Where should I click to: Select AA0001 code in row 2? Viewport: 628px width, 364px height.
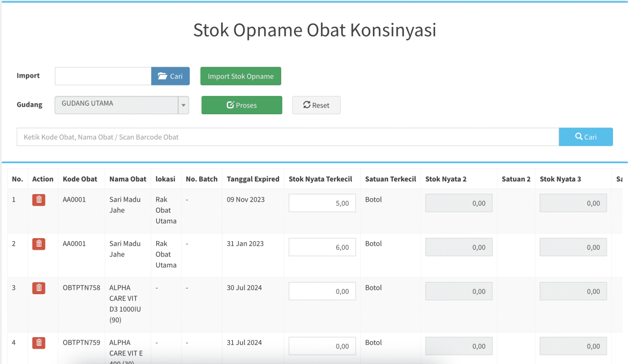pos(74,244)
